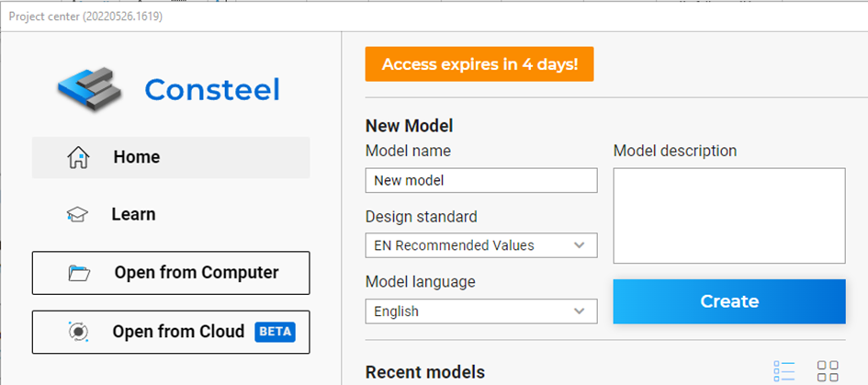This screenshot has height=385, width=868.
Task: Expand the Design standard dropdown arrow
Action: click(x=579, y=245)
